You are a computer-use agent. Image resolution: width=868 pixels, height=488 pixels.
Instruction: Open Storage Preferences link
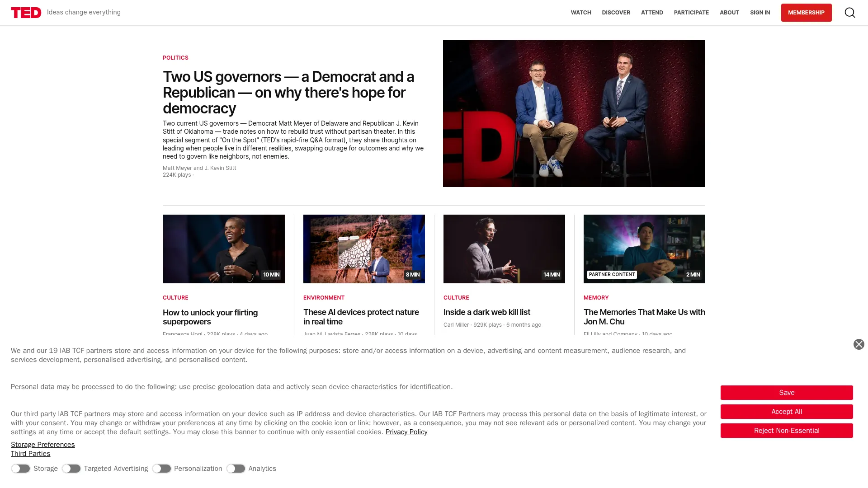[x=43, y=445]
